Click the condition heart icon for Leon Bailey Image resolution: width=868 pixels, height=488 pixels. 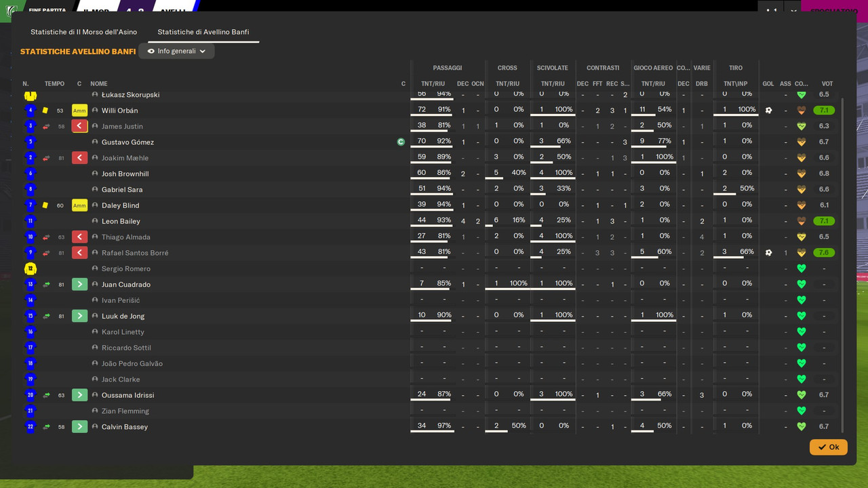point(801,221)
